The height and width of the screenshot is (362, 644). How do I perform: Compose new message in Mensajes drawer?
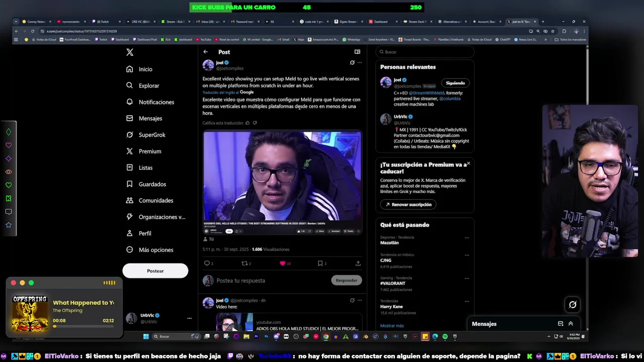[560, 324]
